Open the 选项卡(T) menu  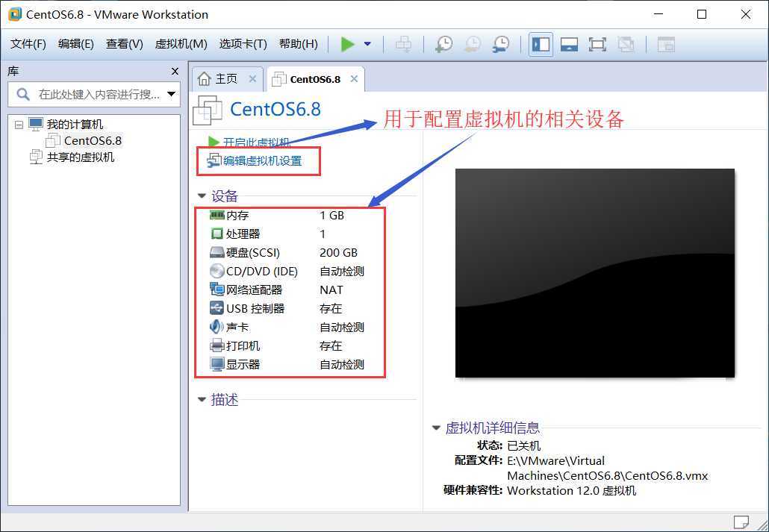click(x=243, y=44)
